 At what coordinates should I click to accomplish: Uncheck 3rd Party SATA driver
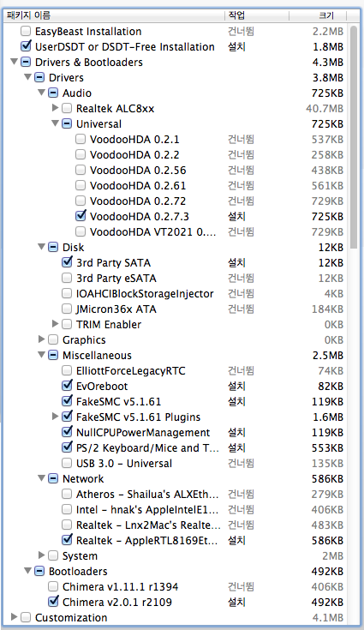(x=67, y=262)
